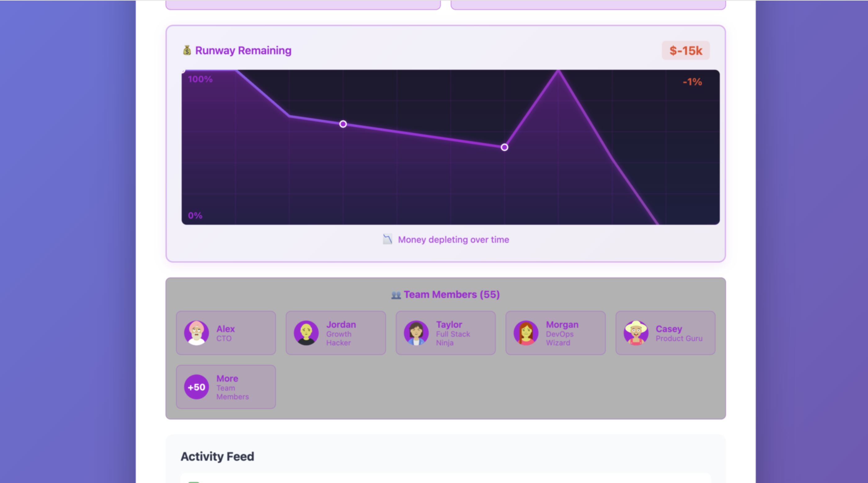Screen dimensions: 868x483
Task: Click Money depleting over time caption
Action: pyautogui.click(x=453, y=240)
